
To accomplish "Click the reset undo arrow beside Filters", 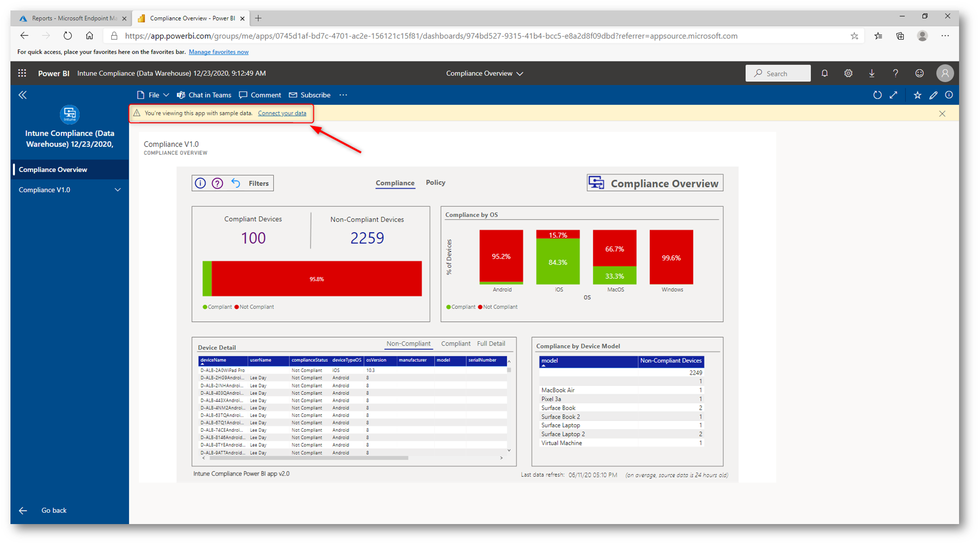I will point(235,183).
